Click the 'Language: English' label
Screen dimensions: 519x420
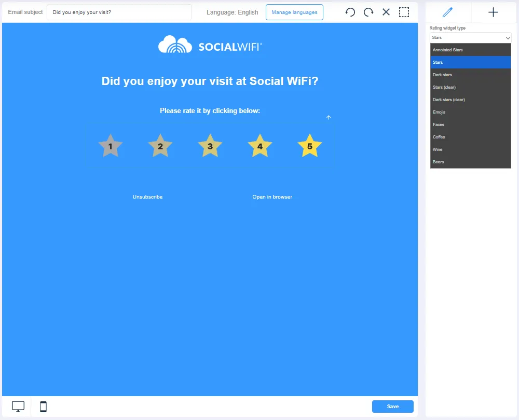[x=233, y=12]
